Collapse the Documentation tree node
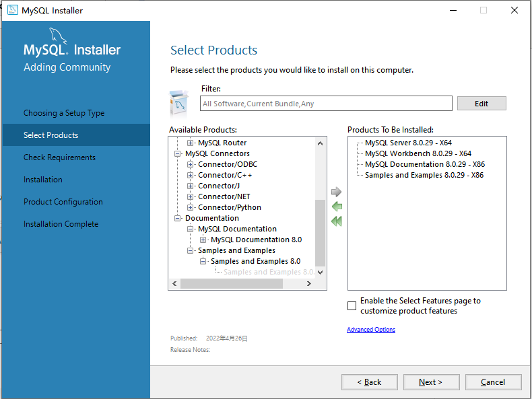The image size is (532, 399). (177, 218)
